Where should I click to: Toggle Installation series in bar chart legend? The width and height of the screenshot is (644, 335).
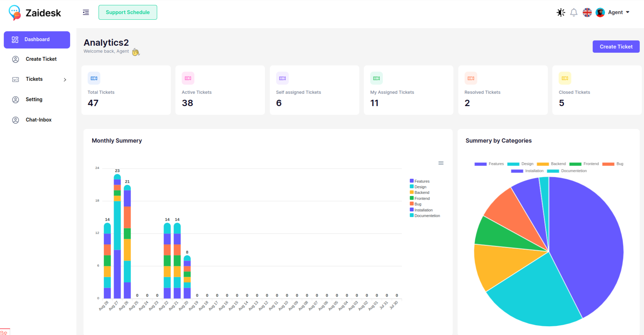tap(421, 210)
